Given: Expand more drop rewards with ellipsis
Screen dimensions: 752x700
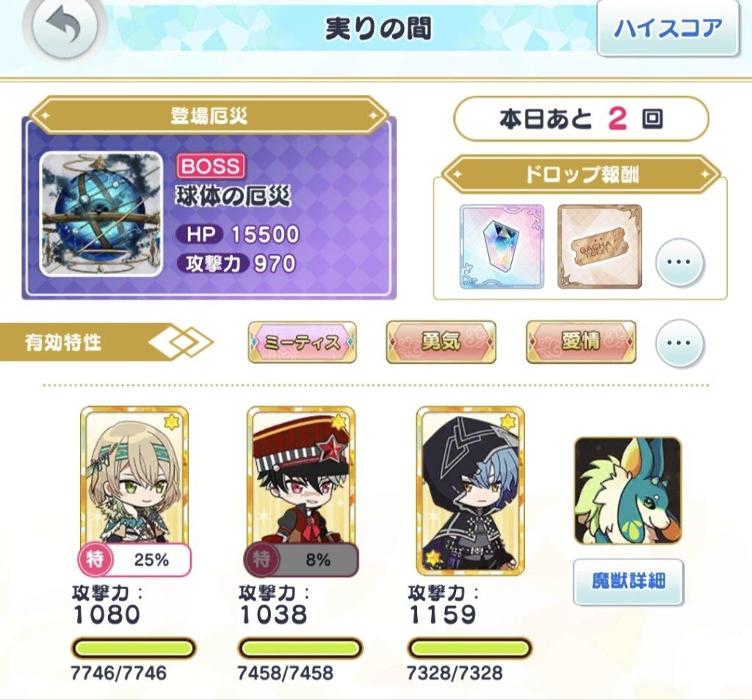Looking at the screenshot, I should [679, 262].
